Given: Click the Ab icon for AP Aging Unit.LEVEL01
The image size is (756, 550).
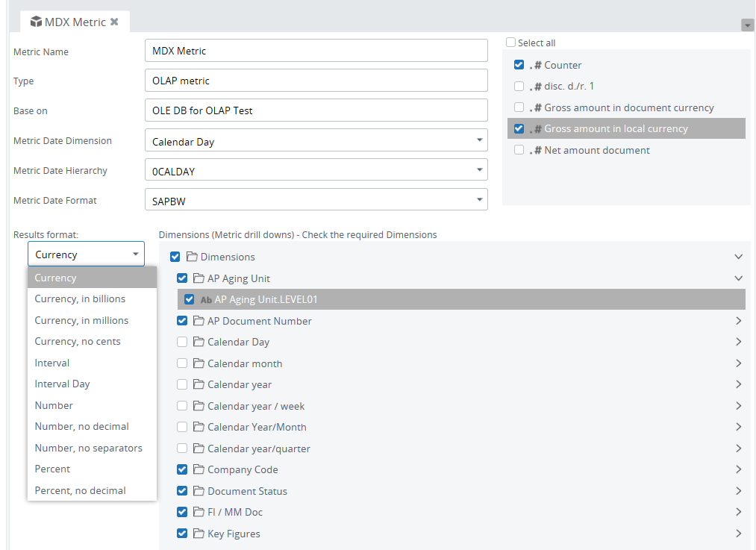Looking at the screenshot, I should pos(206,300).
